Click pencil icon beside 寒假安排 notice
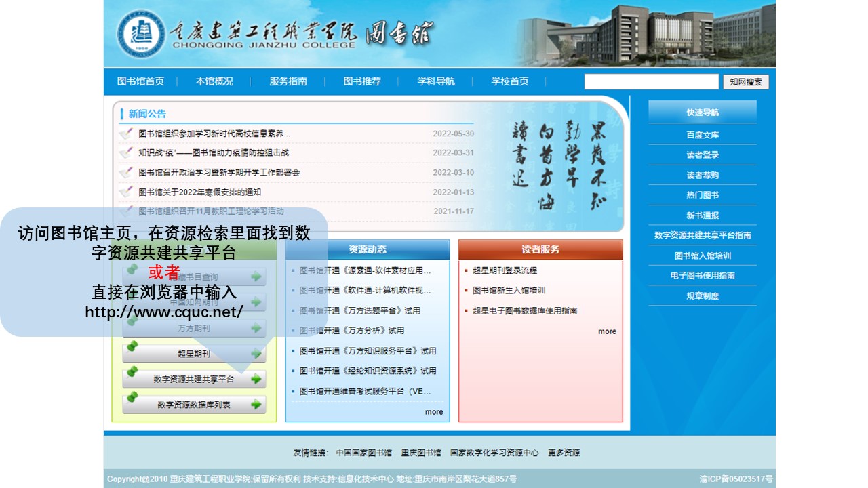 pyautogui.click(x=126, y=192)
